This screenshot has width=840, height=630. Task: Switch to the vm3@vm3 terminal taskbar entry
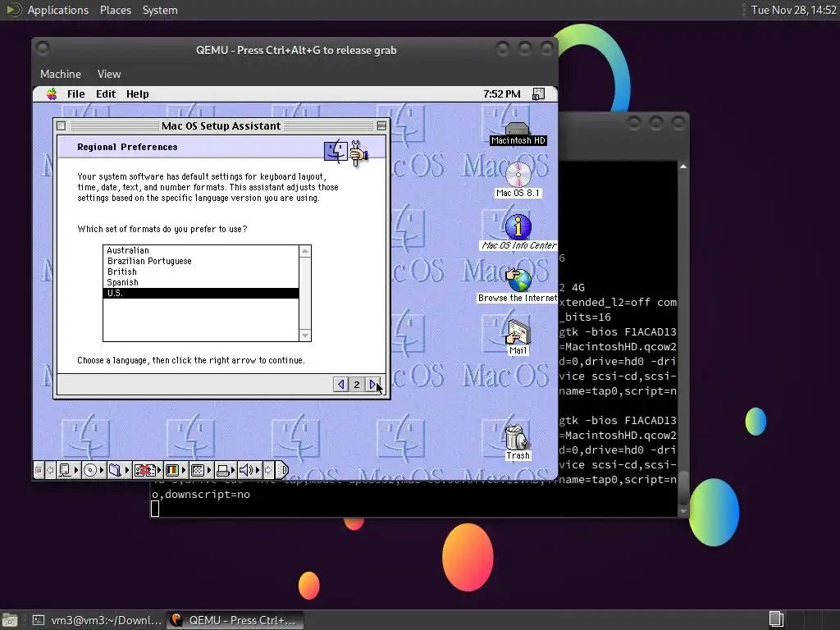pyautogui.click(x=97, y=620)
